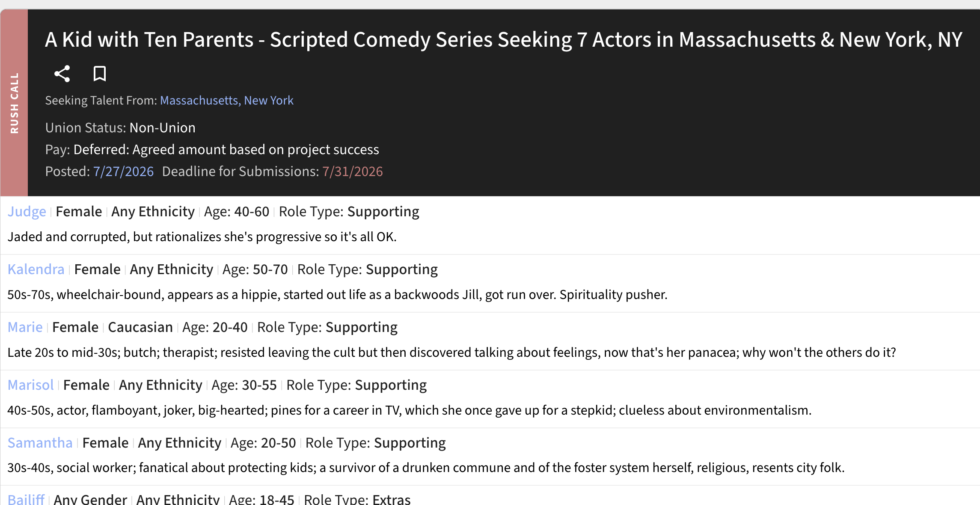Open the Marie role link
Screen dimensions: 980x505
(x=25, y=327)
